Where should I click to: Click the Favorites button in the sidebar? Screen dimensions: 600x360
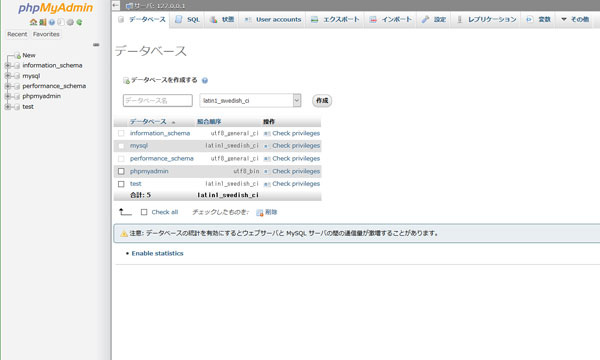[46, 34]
